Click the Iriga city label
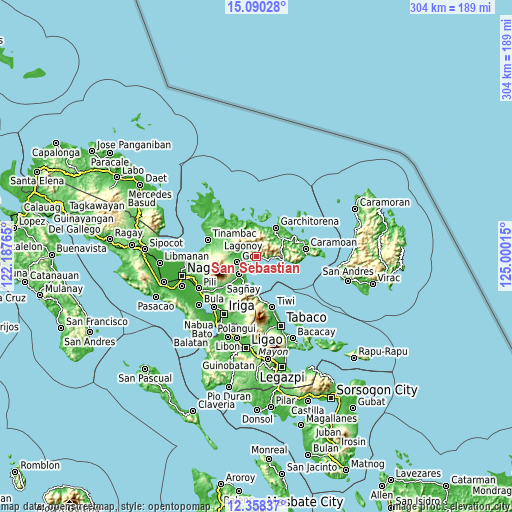512x512 pixels. tap(241, 306)
